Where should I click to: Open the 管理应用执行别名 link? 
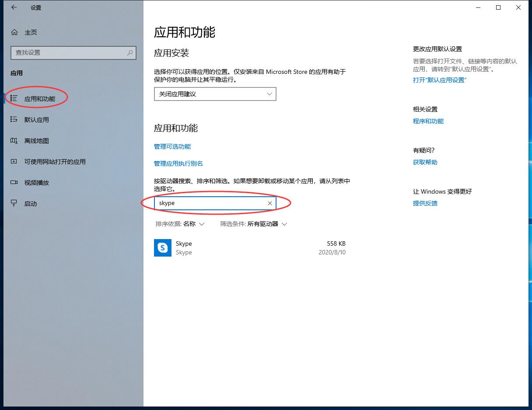(178, 163)
